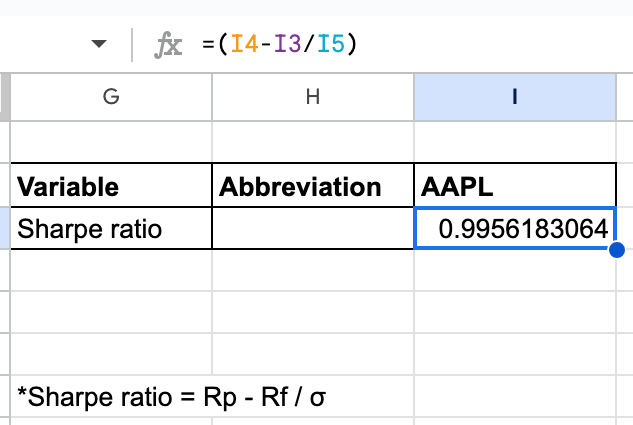This screenshot has height=425, width=633.
Task: Click the I3 reference in formula bar
Action: tap(287, 44)
